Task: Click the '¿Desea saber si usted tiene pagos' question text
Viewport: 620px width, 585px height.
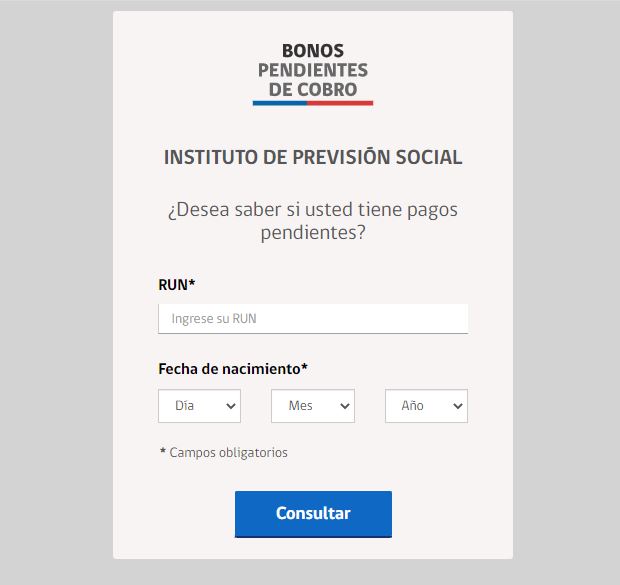Action: click(313, 210)
